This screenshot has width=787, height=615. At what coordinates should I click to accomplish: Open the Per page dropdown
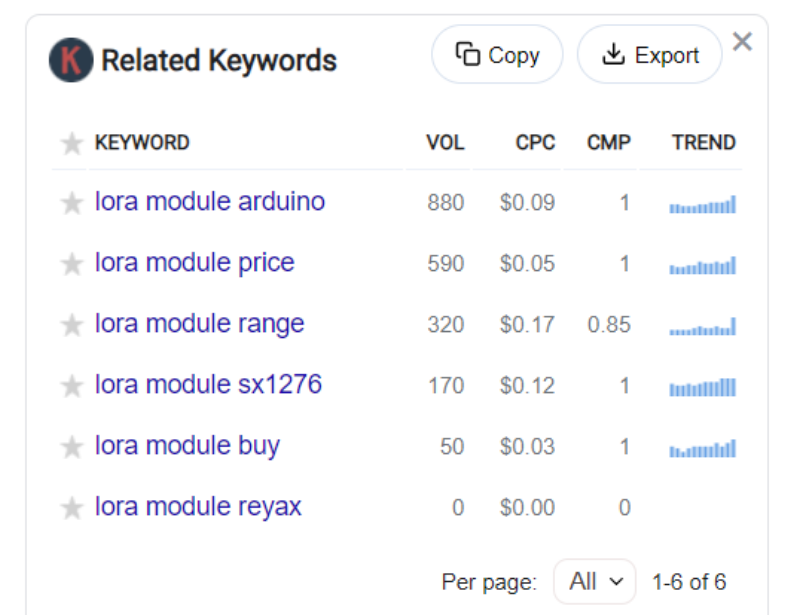pyautogui.click(x=595, y=581)
